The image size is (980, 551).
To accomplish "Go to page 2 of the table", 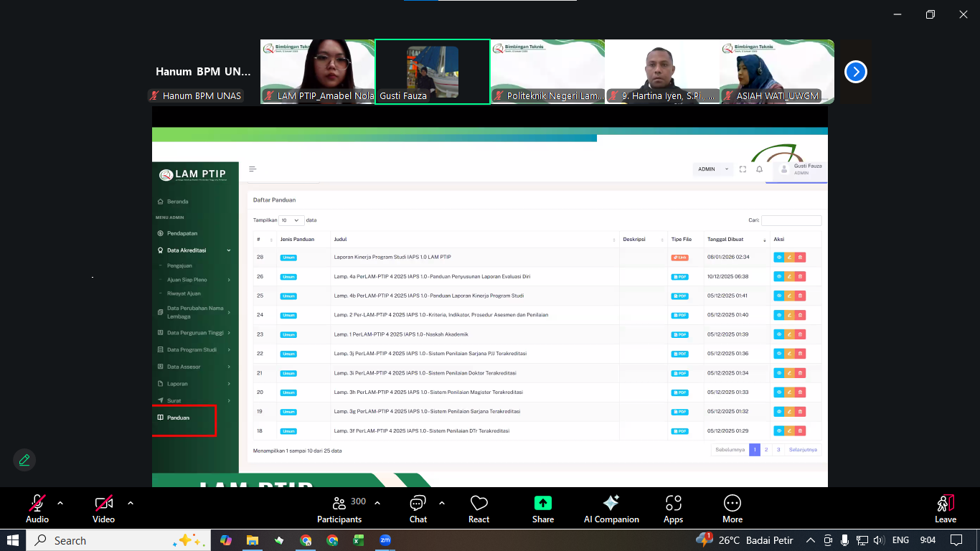I will [x=766, y=450].
